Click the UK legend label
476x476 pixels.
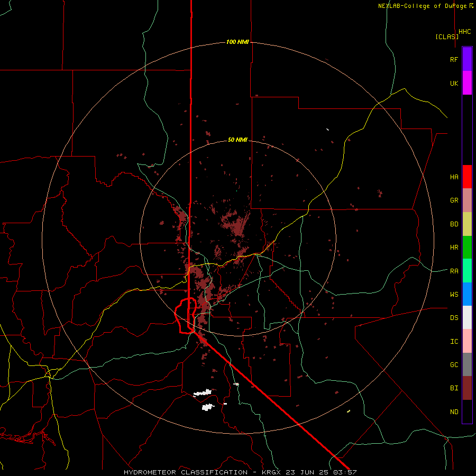(454, 83)
